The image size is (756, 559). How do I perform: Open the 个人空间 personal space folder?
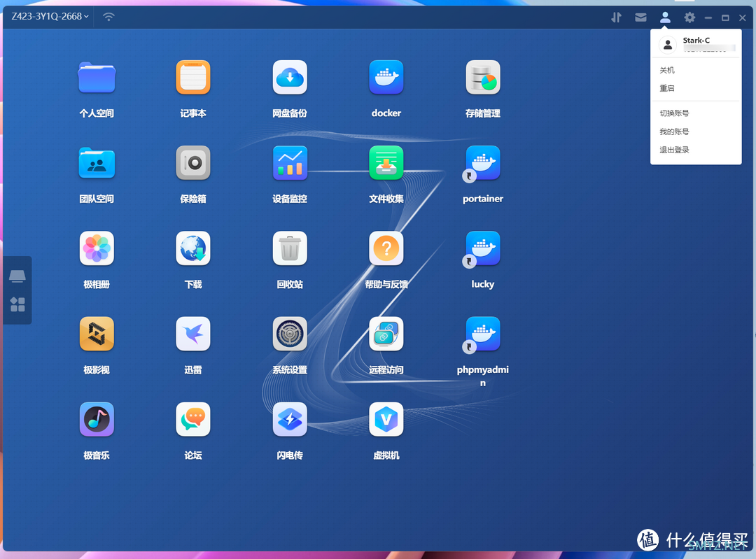coord(97,78)
